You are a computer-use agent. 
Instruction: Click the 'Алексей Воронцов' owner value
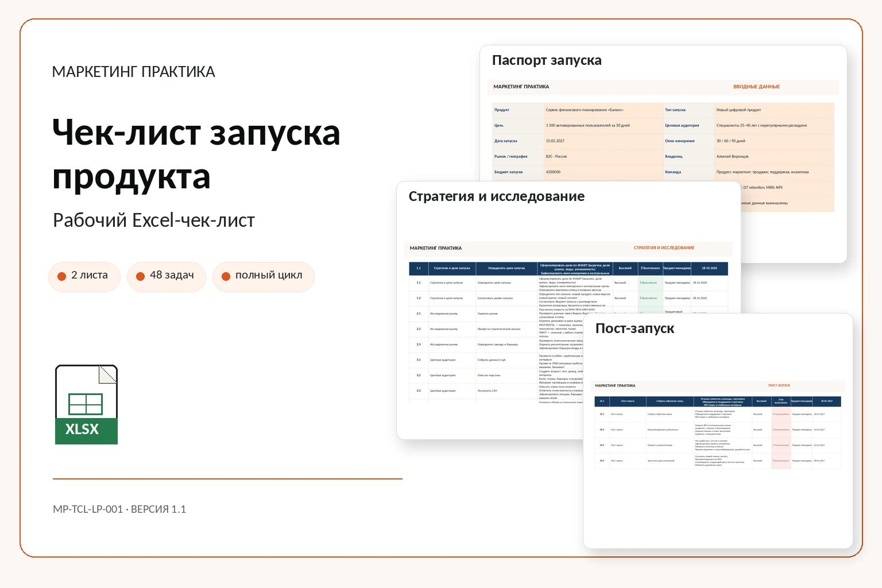tap(733, 156)
